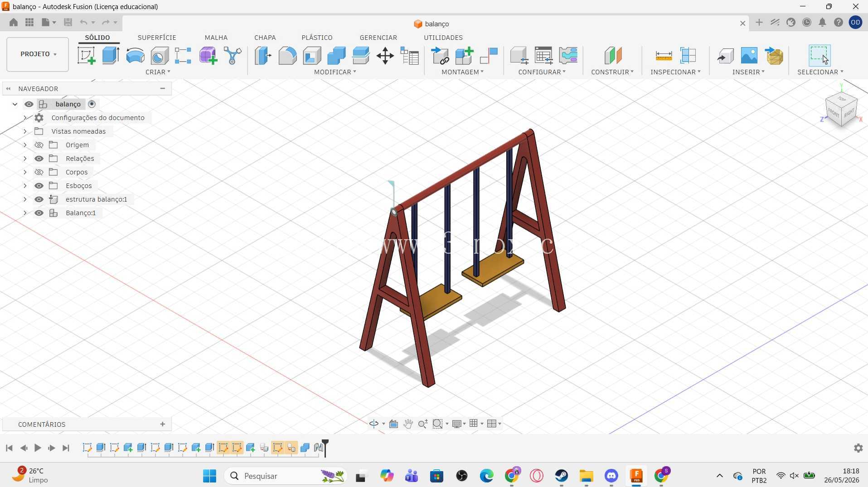Image resolution: width=868 pixels, height=487 pixels.
Task: Open the PROJETO workspace dropdown
Action: pos(38,54)
